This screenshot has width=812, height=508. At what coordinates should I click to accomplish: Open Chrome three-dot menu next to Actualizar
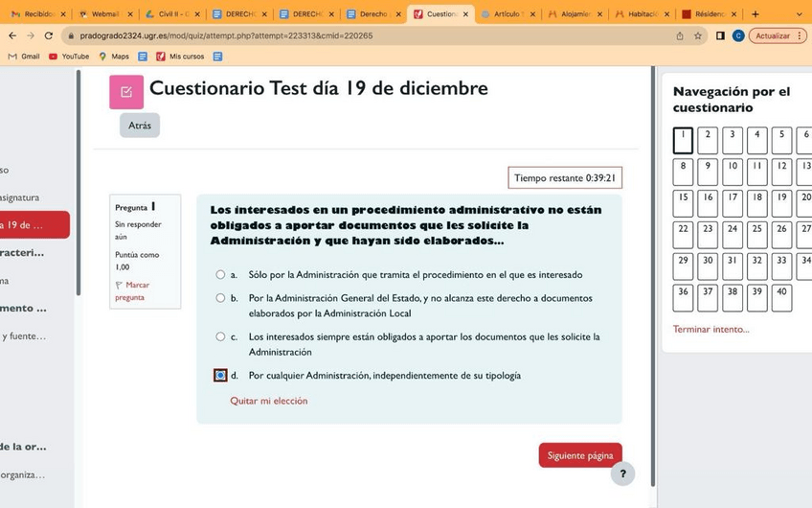click(x=801, y=35)
